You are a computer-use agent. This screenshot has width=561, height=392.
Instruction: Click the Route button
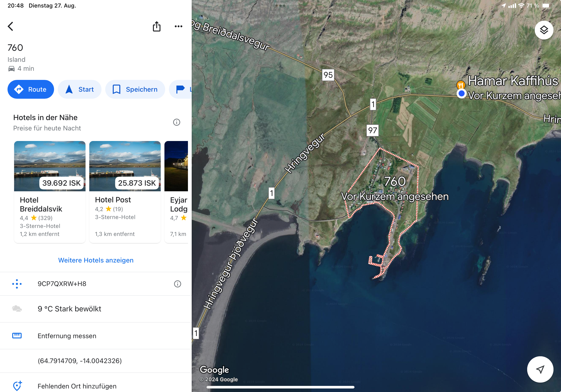tap(31, 90)
